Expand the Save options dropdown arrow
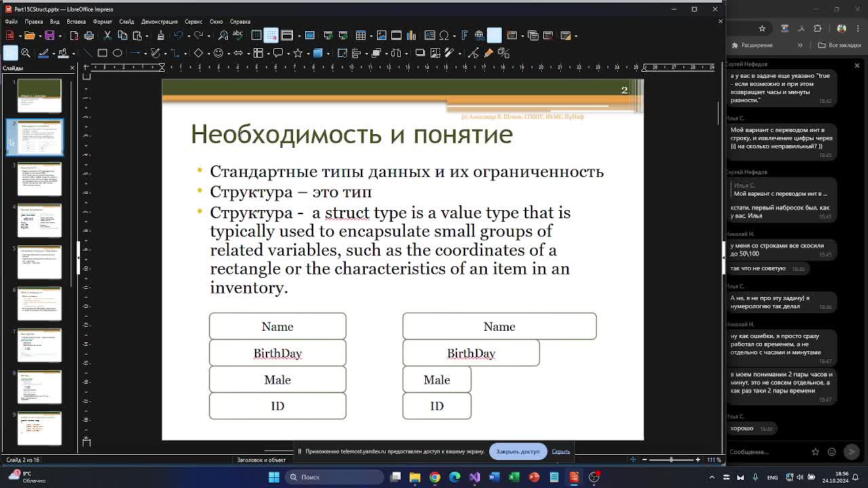Viewport: 868px width, 488px height. (x=60, y=36)
